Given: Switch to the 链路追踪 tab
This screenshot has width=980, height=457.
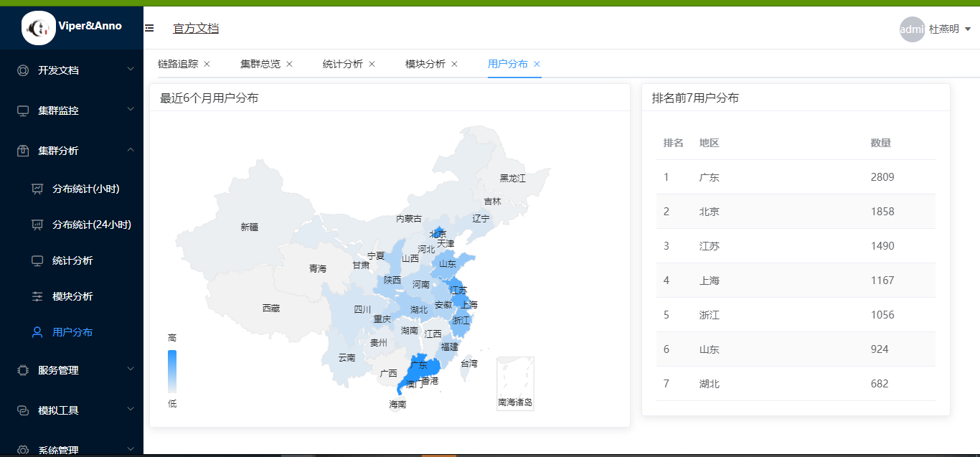Looking at the screenshot, I should pyautogui.click(x=178, y=64).
